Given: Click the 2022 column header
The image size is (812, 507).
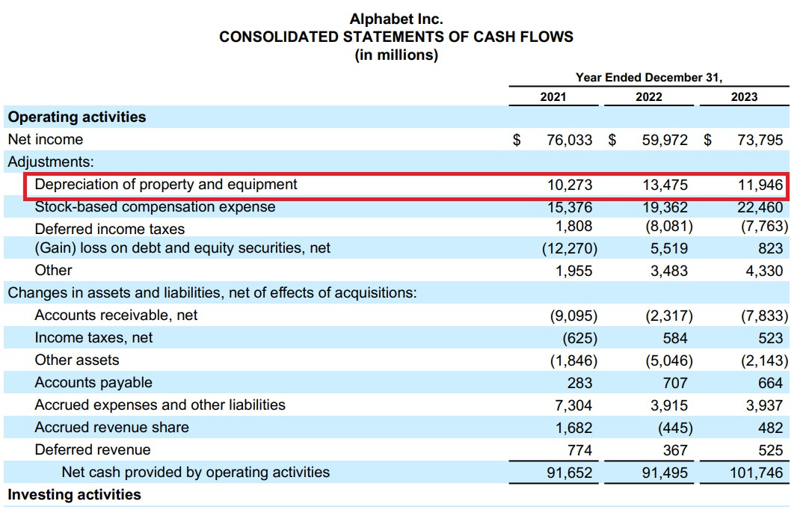Looking at the screenshot, I should point(649,97).
